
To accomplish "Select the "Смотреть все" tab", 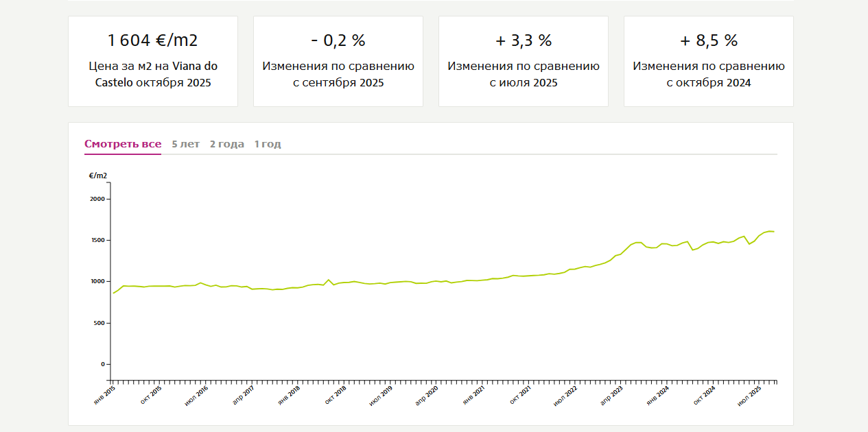I will point(123,144).
